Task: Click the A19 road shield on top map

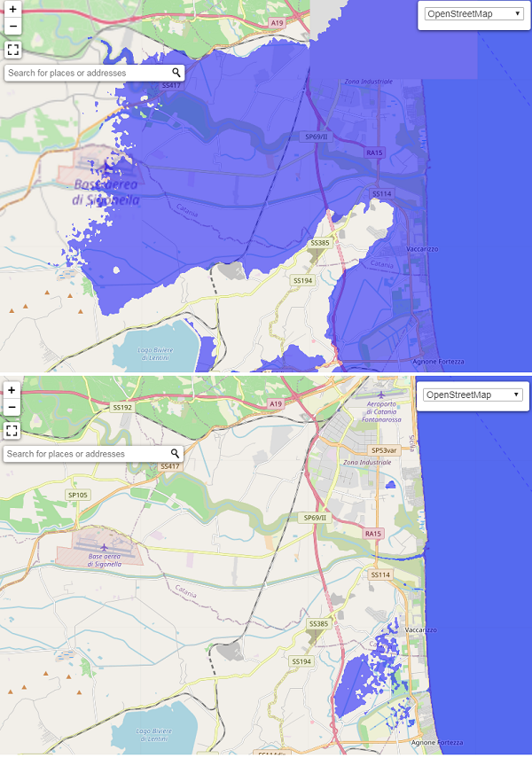Action: point(277,23)
